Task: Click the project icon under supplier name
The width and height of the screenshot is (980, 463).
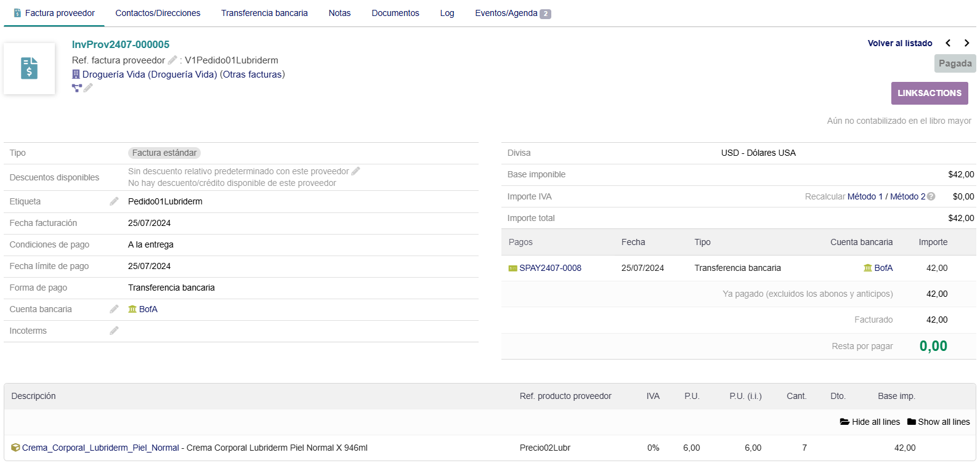Action: (x=77, y=88)
